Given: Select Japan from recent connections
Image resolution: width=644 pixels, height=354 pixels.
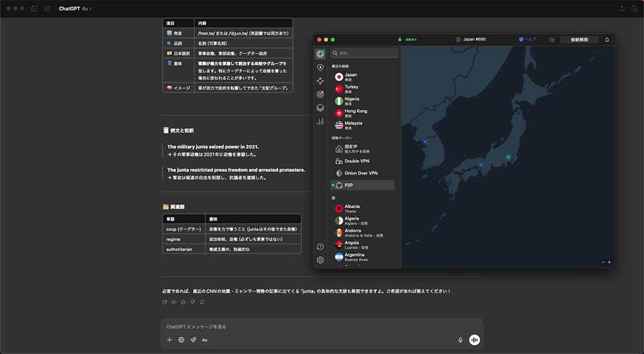Looking at the screenshot, I should click(x=363, y=77).
